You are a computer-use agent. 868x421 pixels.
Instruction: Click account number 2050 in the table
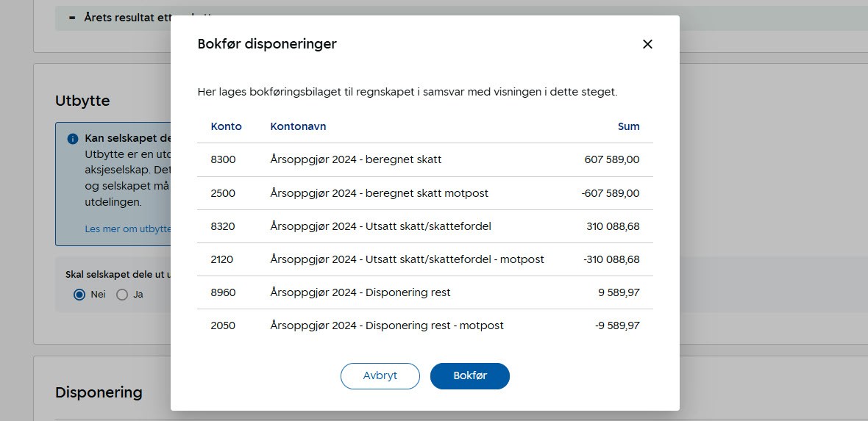223,325
